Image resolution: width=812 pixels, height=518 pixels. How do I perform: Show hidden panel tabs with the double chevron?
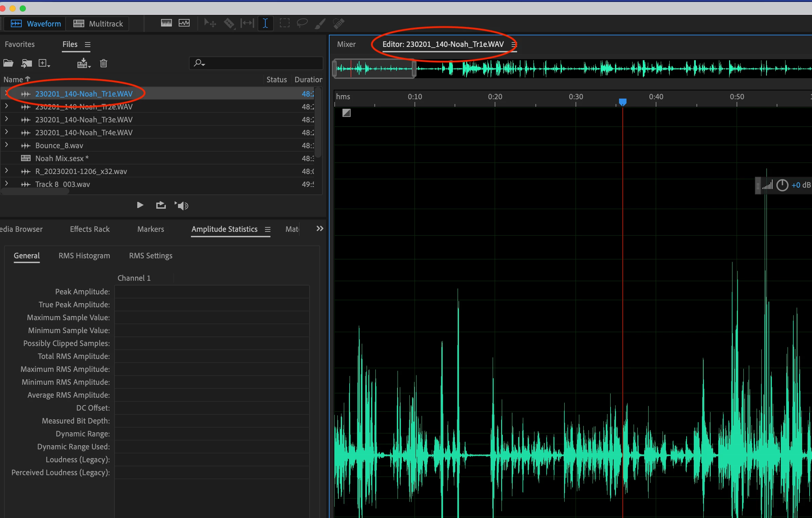[x=319, y=229]
